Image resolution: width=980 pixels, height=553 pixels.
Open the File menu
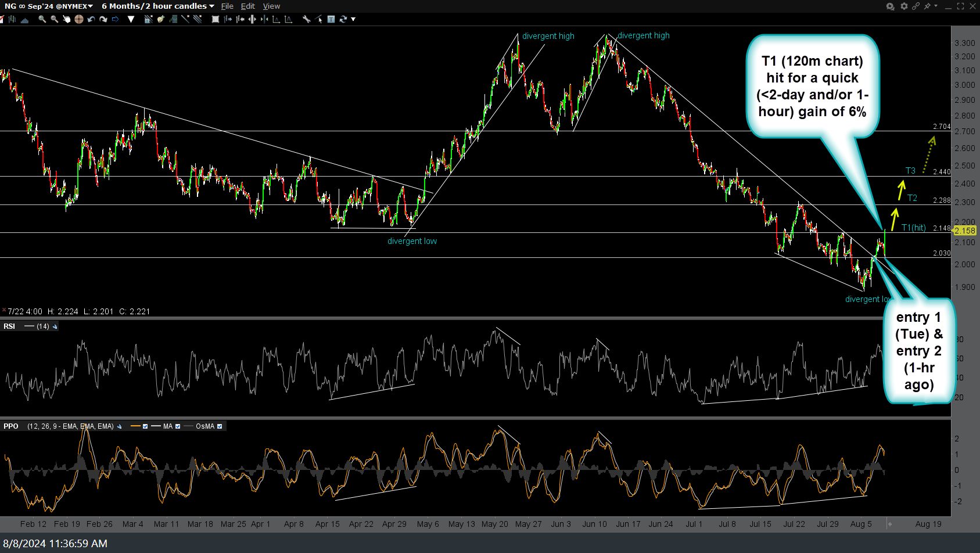(227, 6)
